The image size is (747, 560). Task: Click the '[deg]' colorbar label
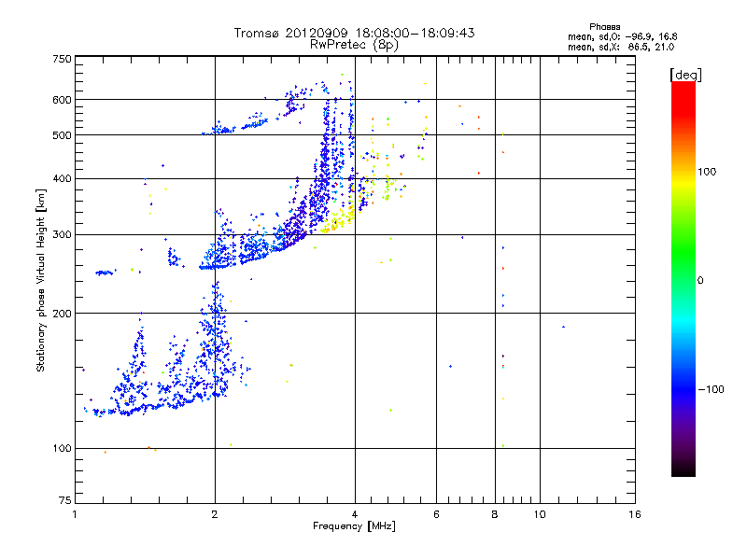(685, 76)
